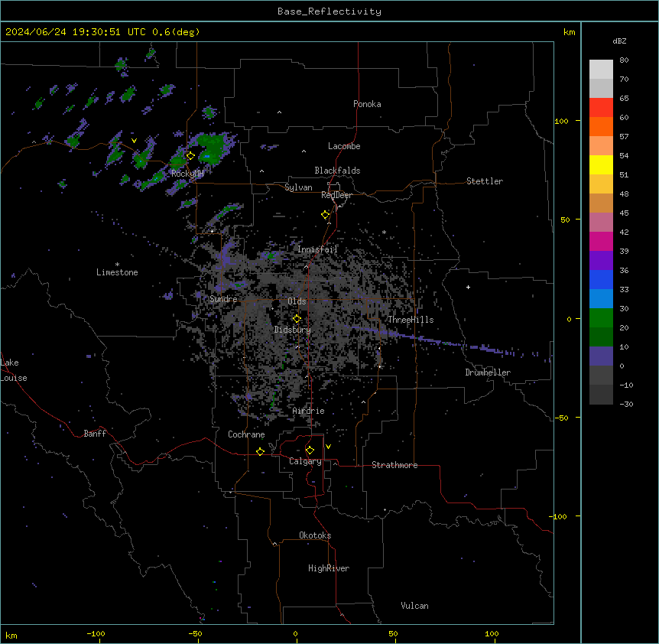659x644 pixels.
Task: Click the light gray 70-80 dBZ swatch
Action: [x=601, y=70]
